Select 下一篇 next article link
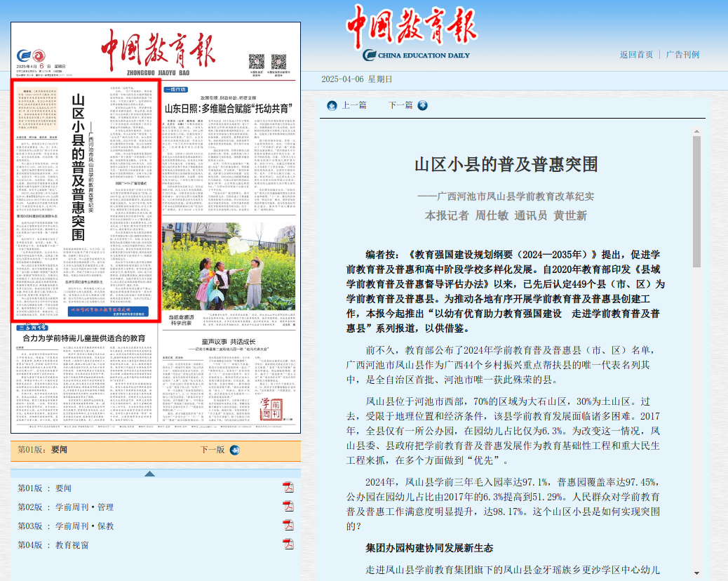Viewport: 728px width, 581px height. tap(400, 105)
